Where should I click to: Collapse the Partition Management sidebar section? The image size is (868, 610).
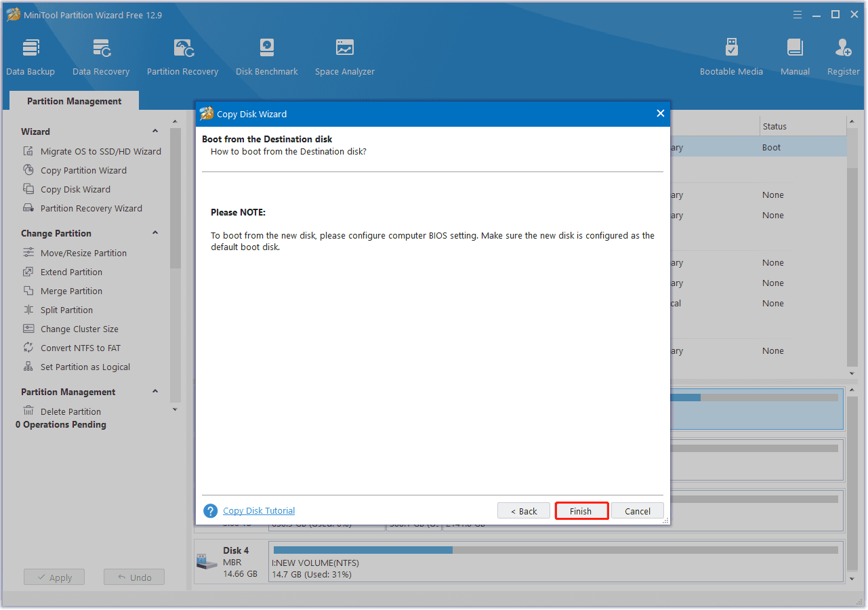tap(155, 392)
